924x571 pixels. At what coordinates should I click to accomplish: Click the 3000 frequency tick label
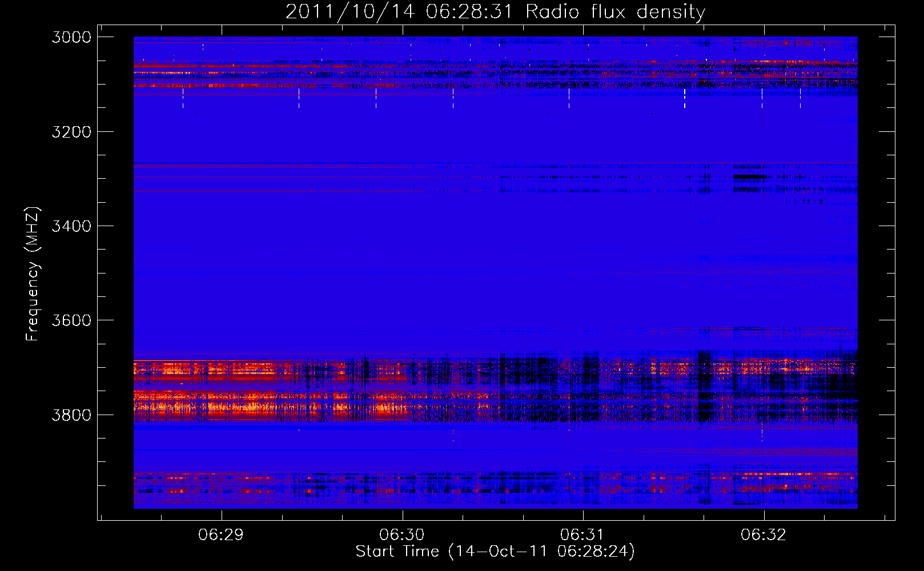point(71,37)
